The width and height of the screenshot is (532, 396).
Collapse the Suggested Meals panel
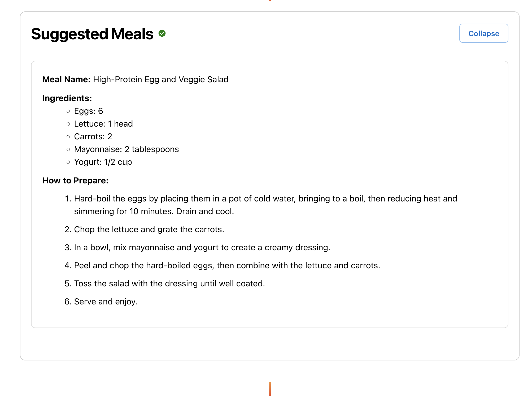[483, 33]
